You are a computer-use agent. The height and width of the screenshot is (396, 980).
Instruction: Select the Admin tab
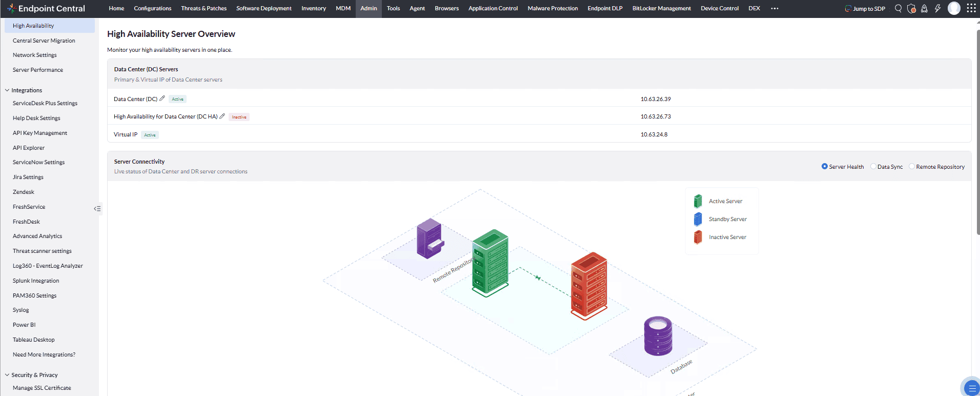click(x=369, y=8)
